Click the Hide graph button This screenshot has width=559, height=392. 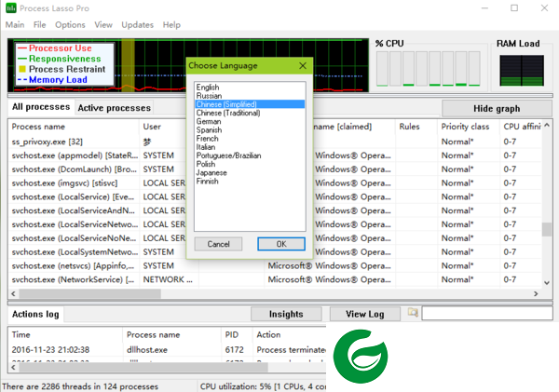pyautogui.click(x=497, y=109)
